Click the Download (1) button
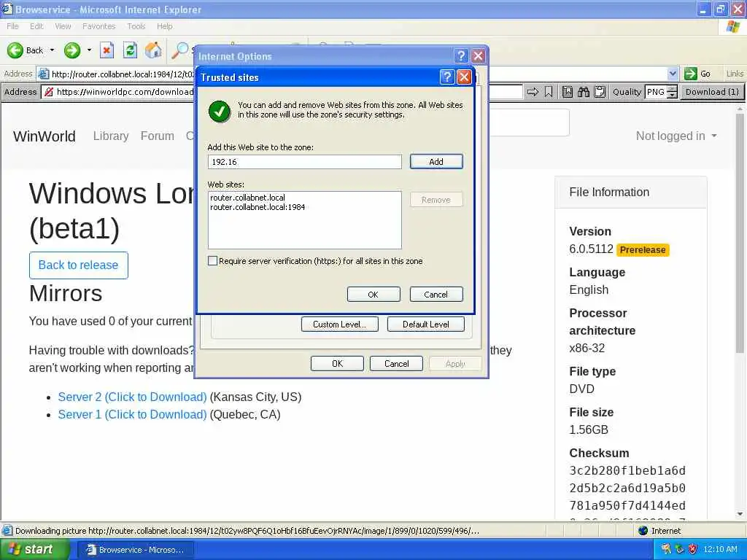The height and width of the screenshot is (560, 747). click(x=712, y=92)
